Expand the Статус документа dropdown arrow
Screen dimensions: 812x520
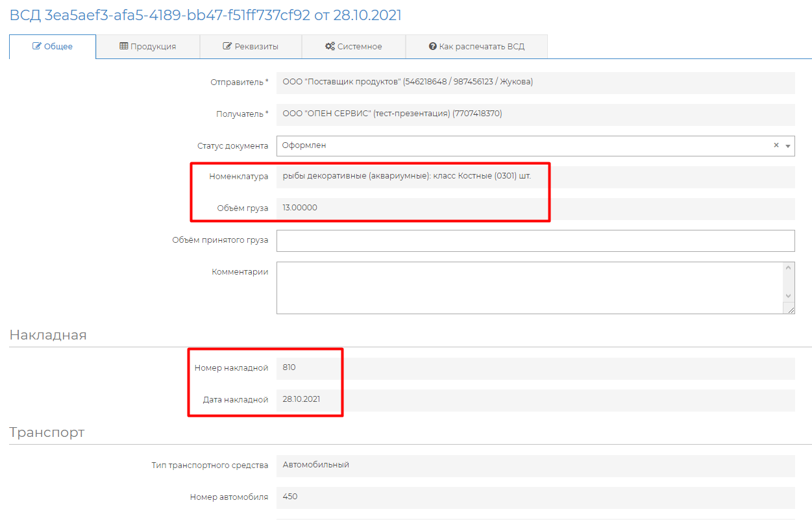coord(788,146)
